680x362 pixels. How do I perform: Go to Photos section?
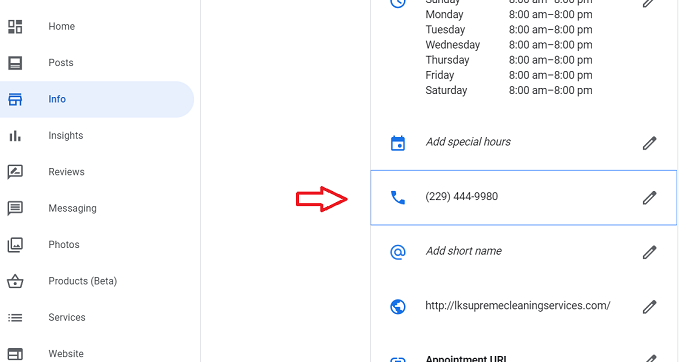pyautogui.click(x=64, y=245)
